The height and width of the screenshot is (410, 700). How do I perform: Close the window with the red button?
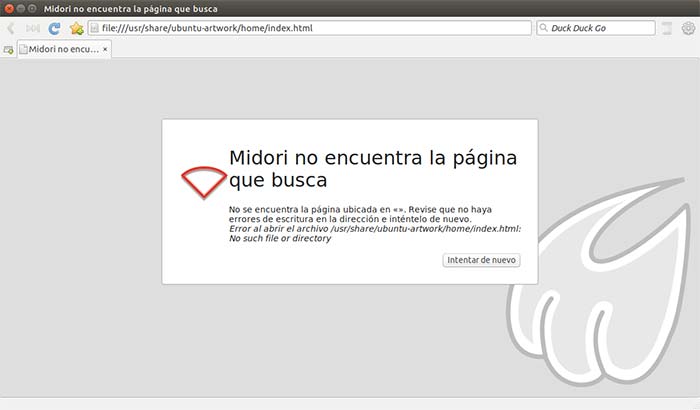(9, 8)
